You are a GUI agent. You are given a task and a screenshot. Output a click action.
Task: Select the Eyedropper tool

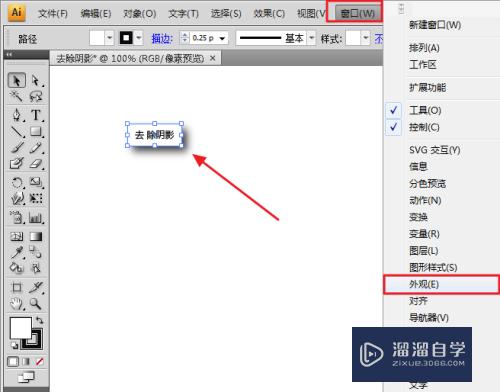[17, 252]
